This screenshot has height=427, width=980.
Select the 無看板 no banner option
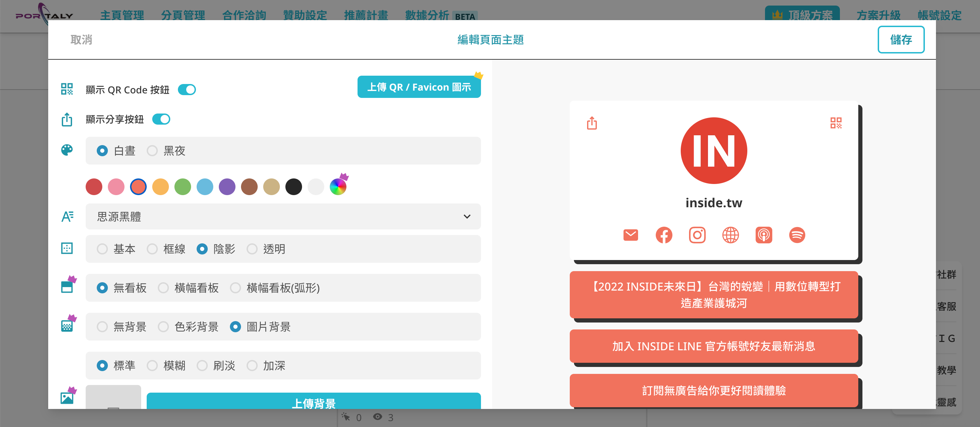tap(102, 288)
